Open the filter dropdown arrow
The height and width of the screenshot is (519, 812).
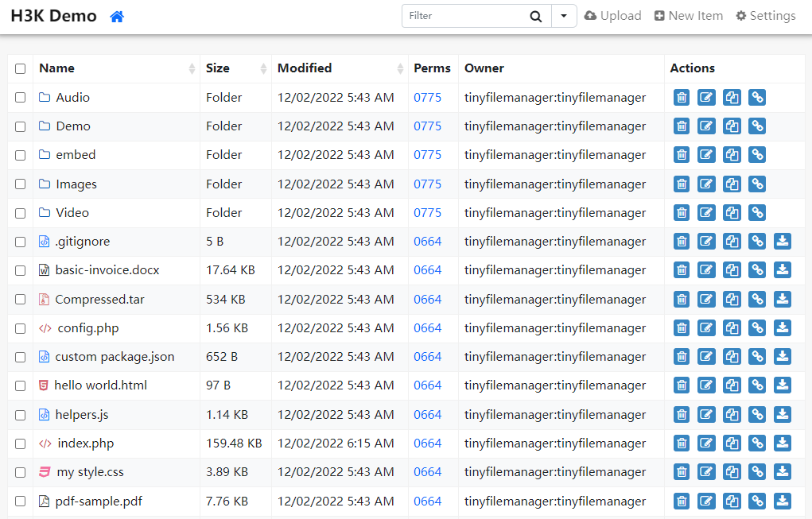click(564, 16)
